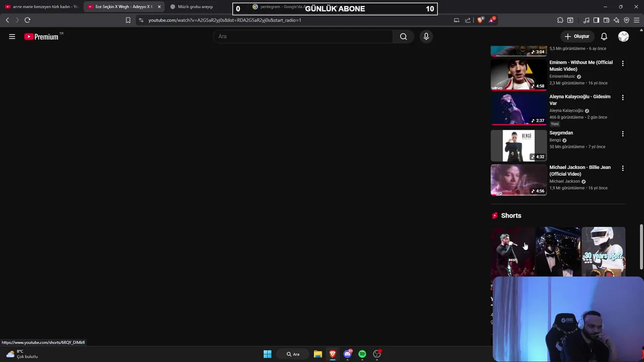This screenshot has height=362, width=644.
Task: Open browser extensions puzzle icon
Action: tap(560, 20)
